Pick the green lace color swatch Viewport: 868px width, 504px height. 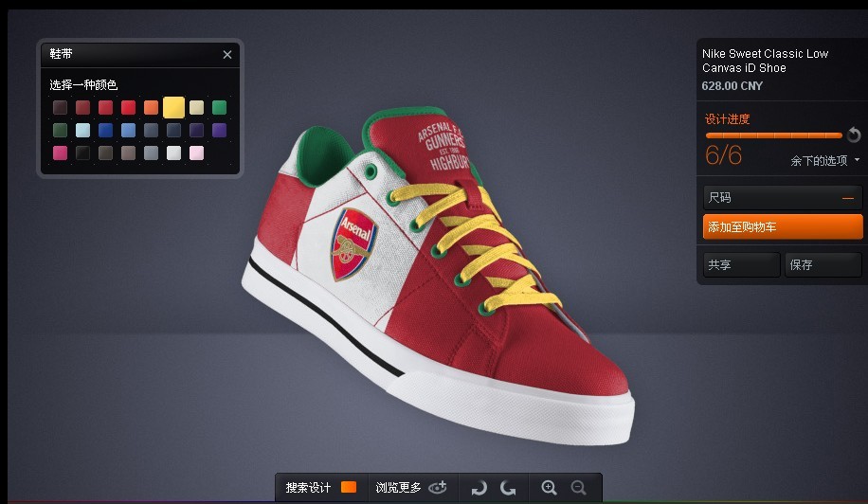click(220, 108)
